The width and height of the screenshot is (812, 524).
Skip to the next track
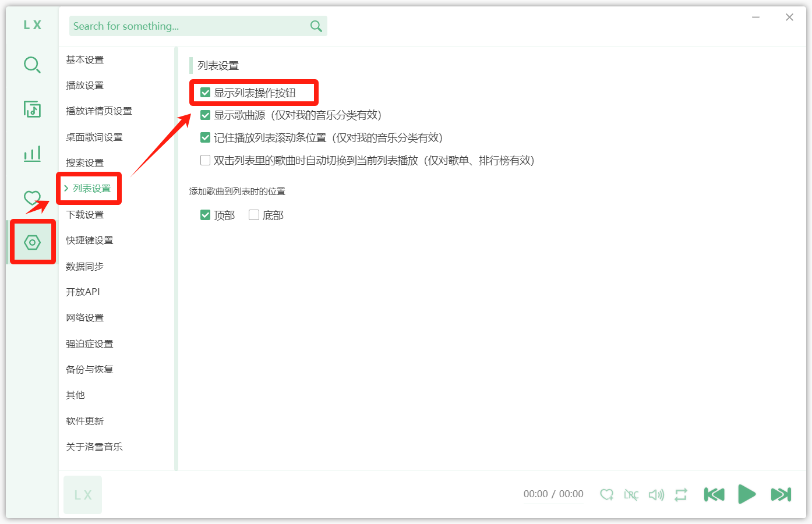[781, 495]
